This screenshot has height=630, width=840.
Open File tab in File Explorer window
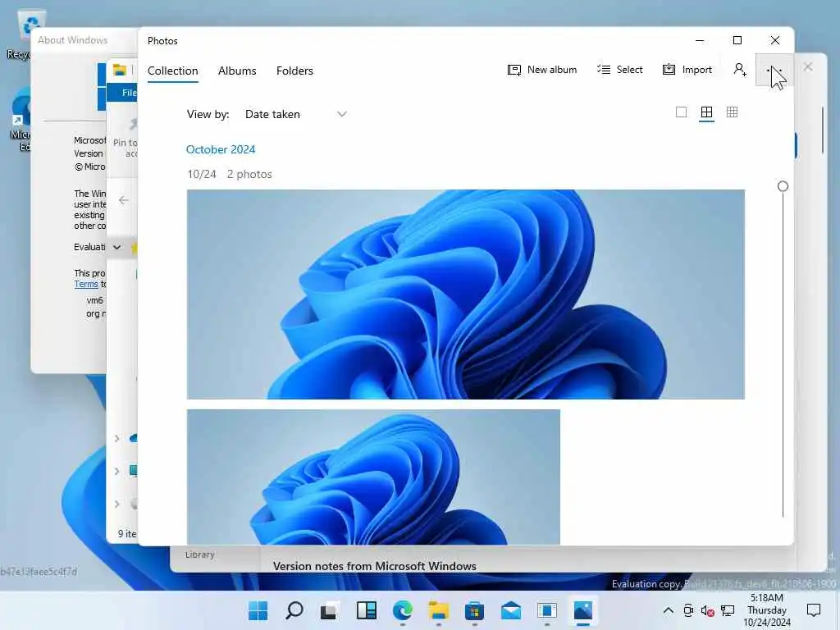pyautogui.click(x=123, y=93)
